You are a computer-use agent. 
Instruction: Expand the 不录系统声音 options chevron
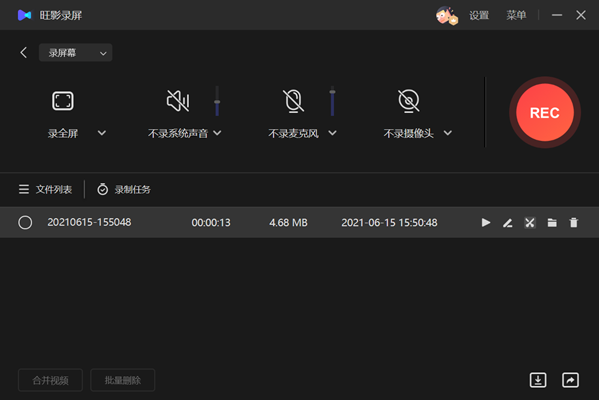[x=217, y=133]
